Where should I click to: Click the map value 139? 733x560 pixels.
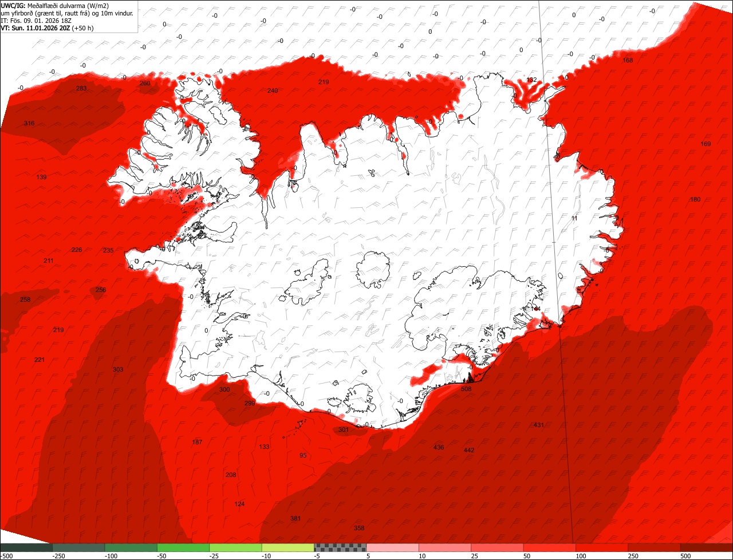(41, 177)
